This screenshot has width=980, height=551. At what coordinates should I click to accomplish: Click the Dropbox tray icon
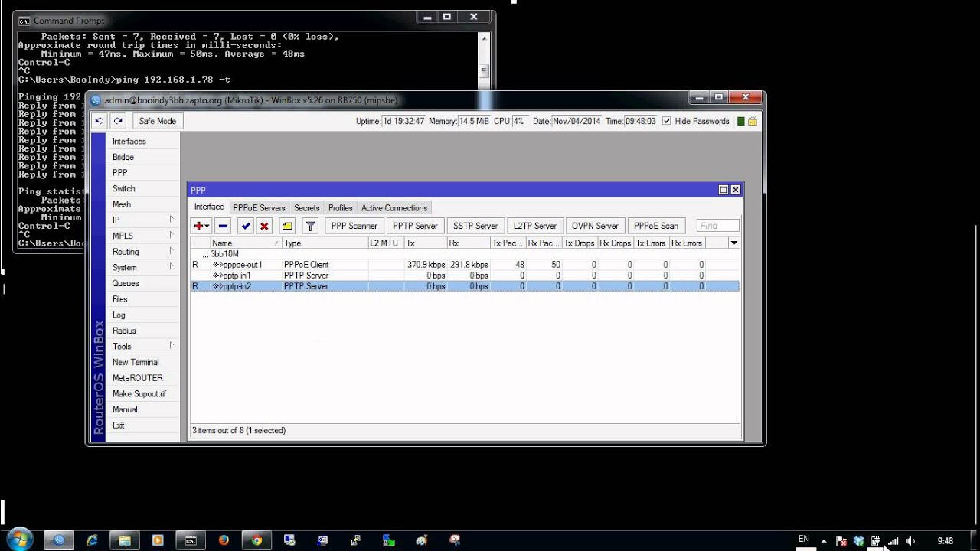(x=858, y=541)
